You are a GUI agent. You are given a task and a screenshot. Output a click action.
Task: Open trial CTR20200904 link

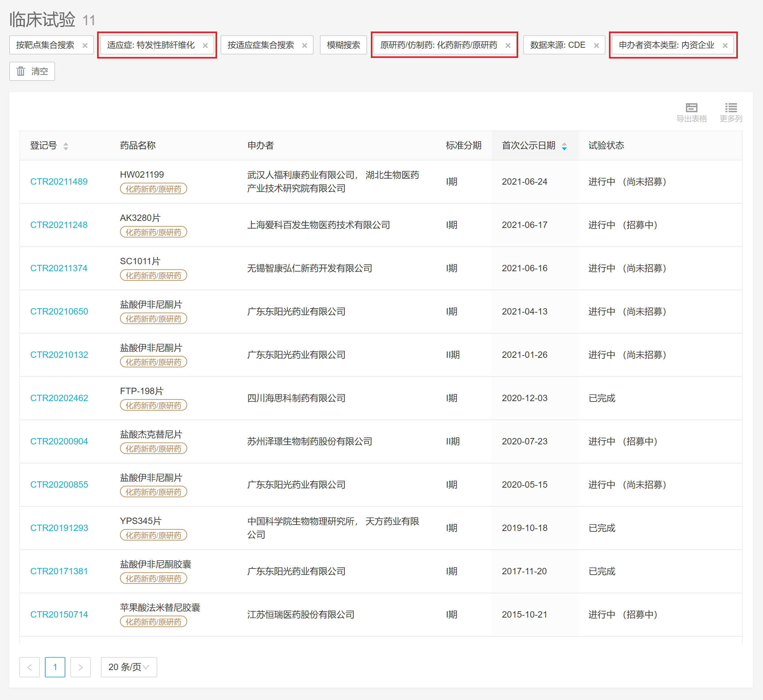click(59, 441)
